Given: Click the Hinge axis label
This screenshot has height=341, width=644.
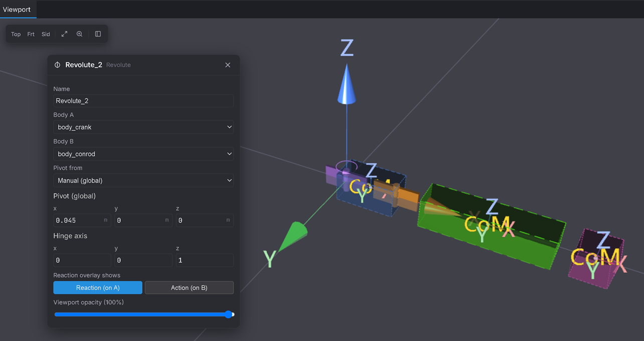Looking at the screenshot, I should pos(70,236).
